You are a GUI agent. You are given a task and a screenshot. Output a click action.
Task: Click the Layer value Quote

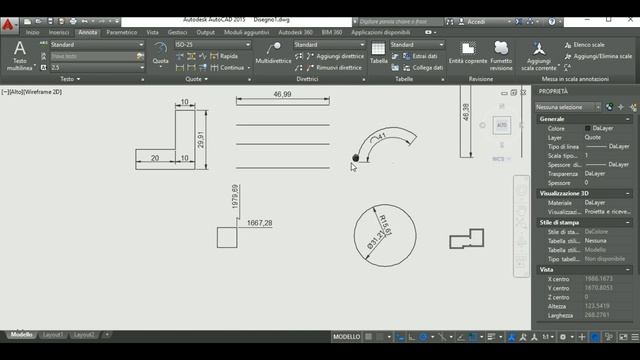click(592, 138)
